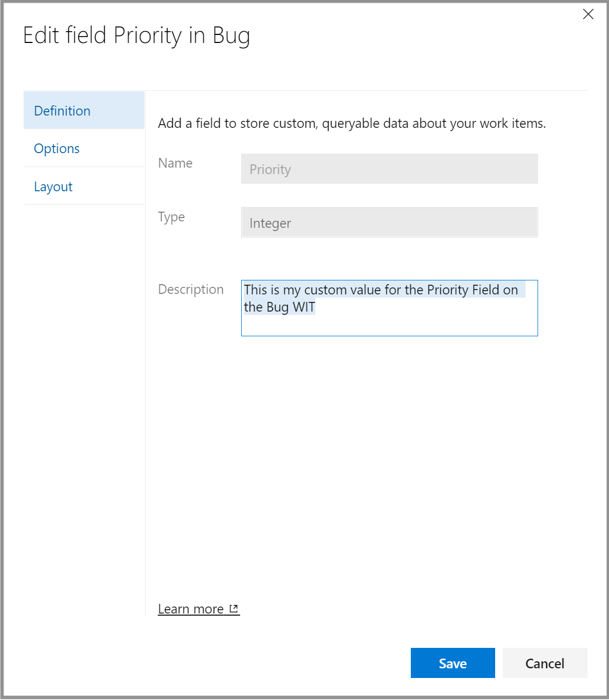Click the external link icon beside Learn more
609x700 pixels.
tap(234, 608)
